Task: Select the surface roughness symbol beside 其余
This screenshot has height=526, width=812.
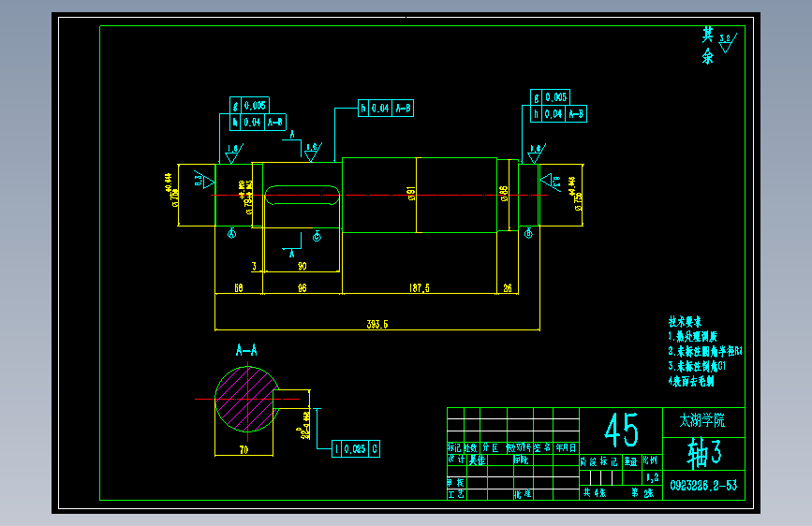Action: pos(728,42)
